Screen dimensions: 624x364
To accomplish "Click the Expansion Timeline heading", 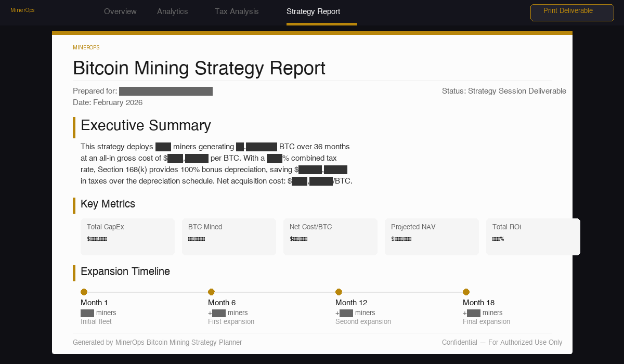I will tap(125, 271).
